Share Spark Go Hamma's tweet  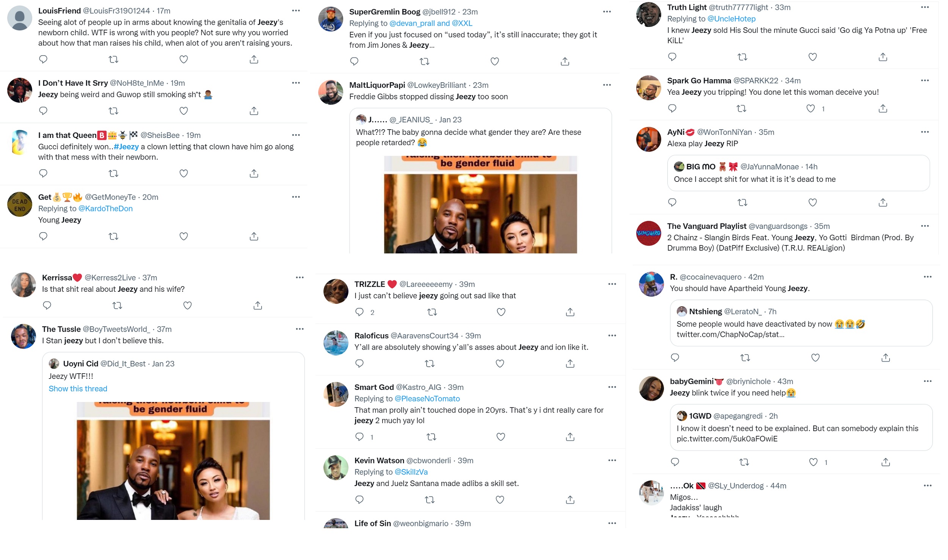coord(882,108)
